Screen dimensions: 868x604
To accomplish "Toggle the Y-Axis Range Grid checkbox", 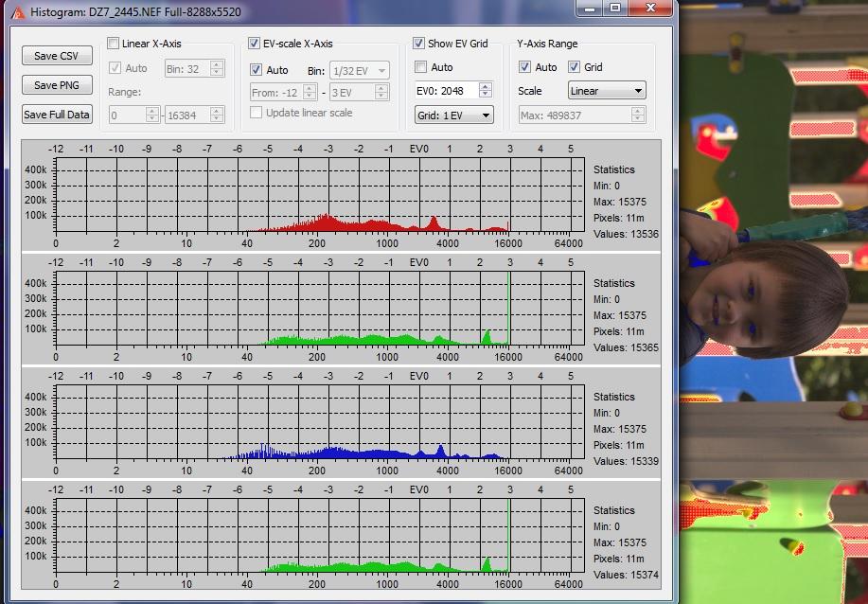I will click(x=574, y=67).
